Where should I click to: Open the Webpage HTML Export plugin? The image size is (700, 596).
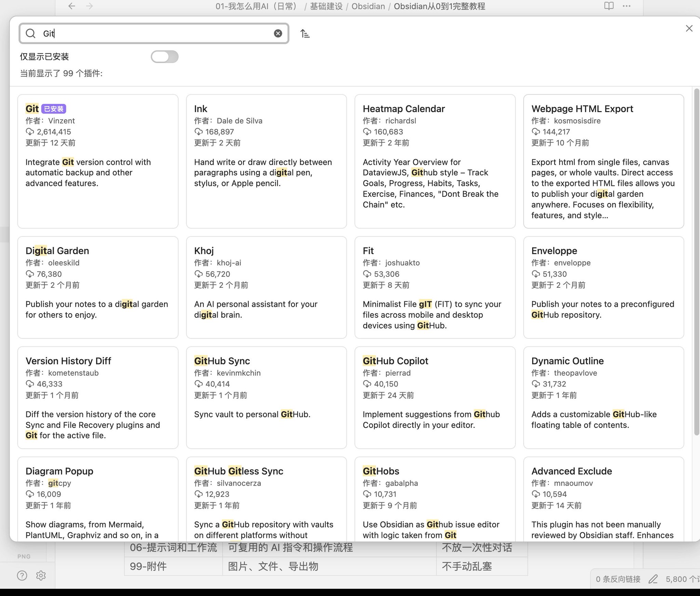point(604,161)
